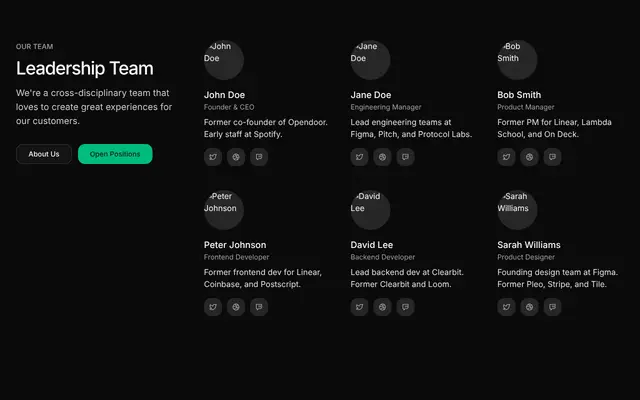Viewport: 640px width, 400px height.
Task: Click the Peter Johnson name heading
Action: (235, 245)
